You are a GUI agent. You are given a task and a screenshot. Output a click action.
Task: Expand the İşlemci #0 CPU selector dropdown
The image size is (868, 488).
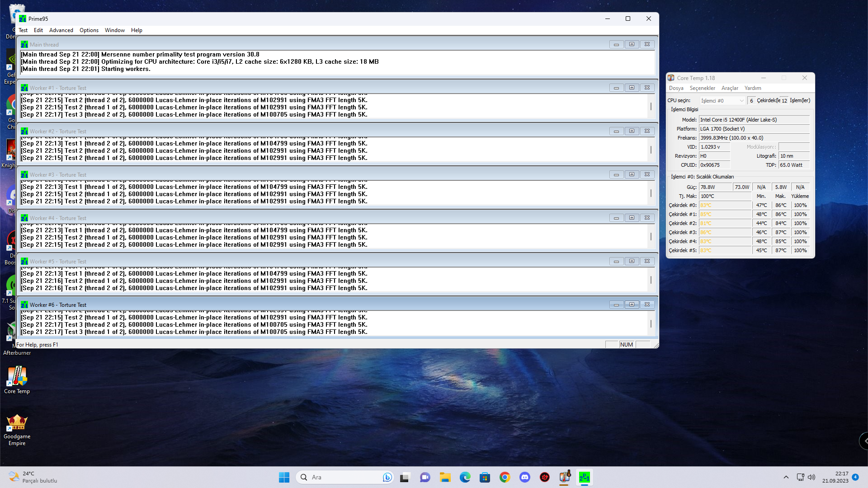click(x=722, y=101)
